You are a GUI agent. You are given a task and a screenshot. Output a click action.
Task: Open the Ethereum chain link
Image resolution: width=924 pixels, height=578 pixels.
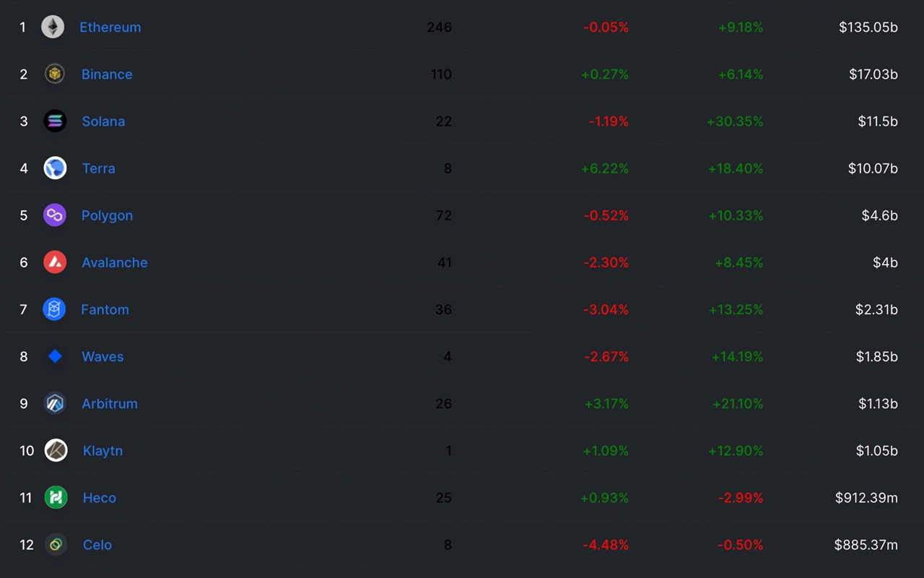110,27
